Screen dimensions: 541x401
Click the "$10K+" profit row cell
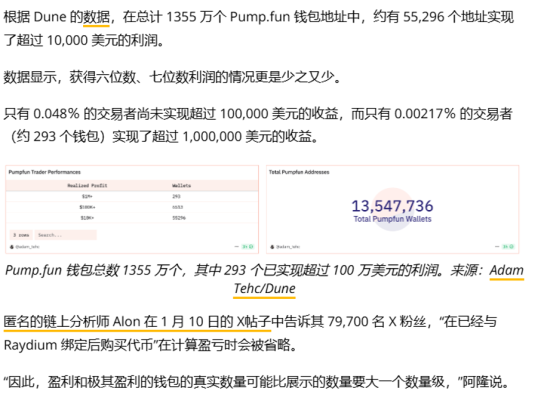[x=87, y=218]
